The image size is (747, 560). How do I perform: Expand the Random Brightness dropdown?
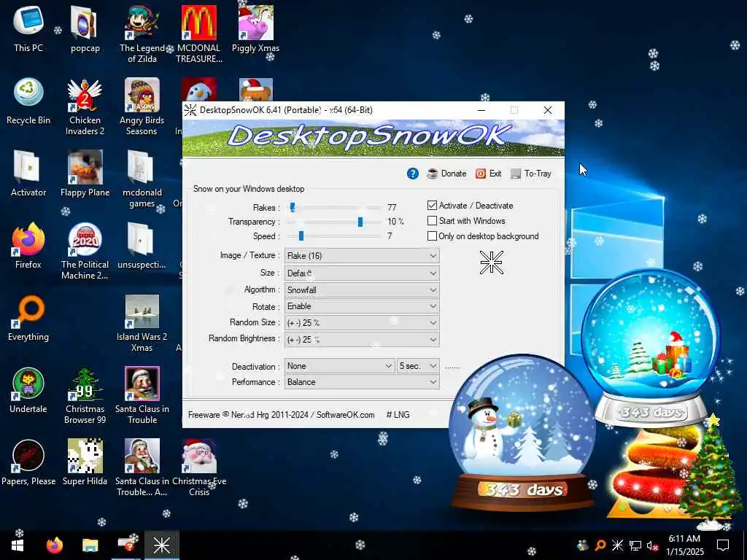point(362,339)
